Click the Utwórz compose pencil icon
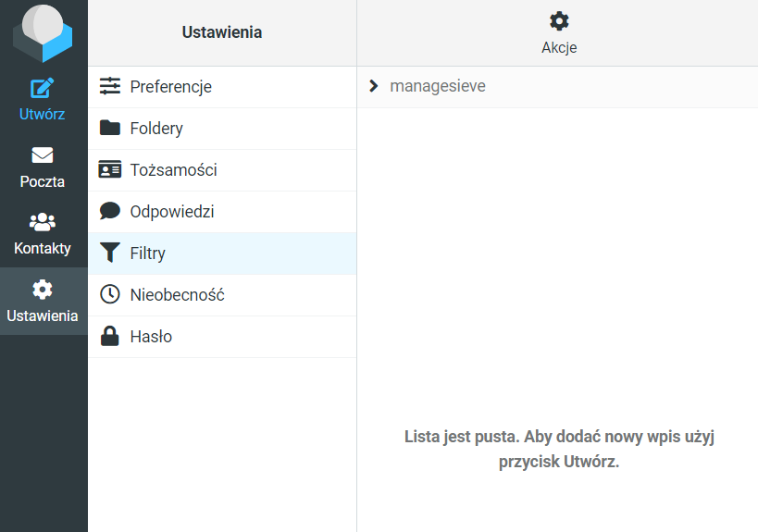 pos(42,88)
